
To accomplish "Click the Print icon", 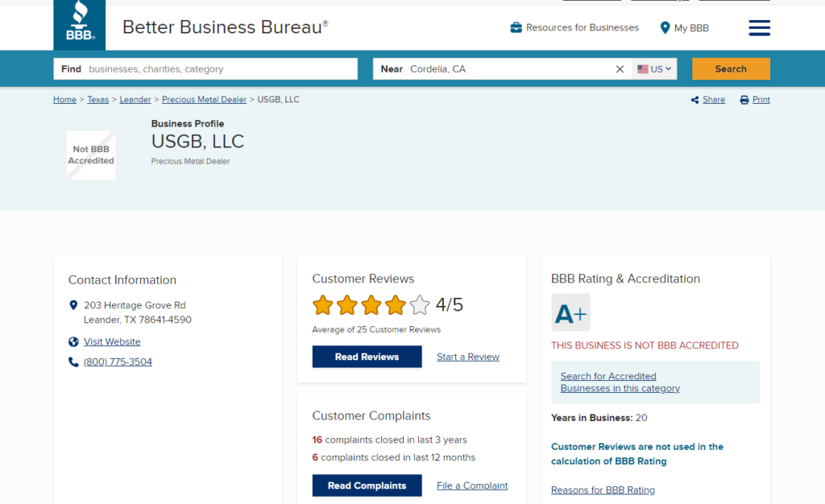I will click(744, 100).
